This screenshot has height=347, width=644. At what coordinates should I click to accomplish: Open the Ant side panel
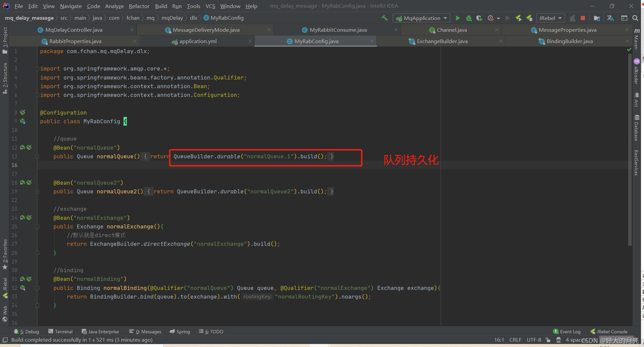pos(636,100)
